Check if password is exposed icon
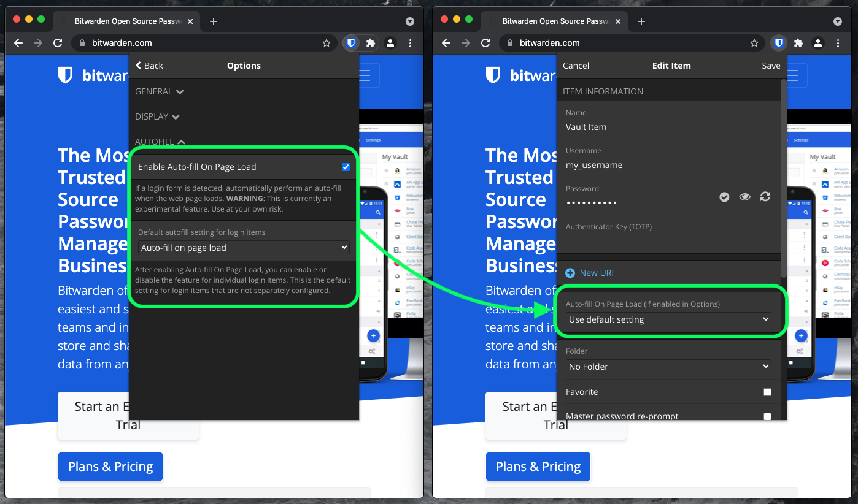This screenshot has height=504, width=858. click(x=724, y=197)
